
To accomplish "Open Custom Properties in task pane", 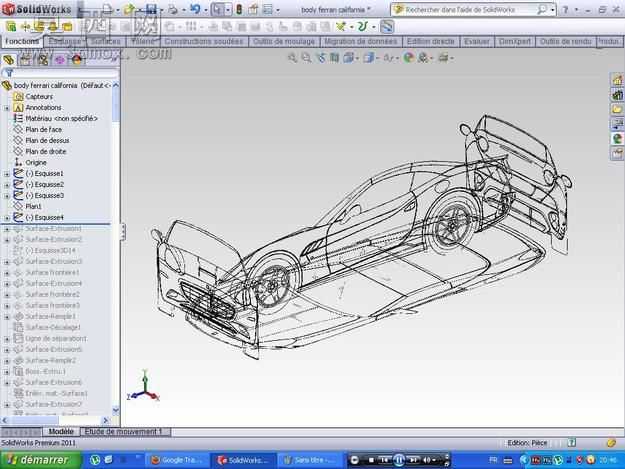I will (x=617, y=153).
